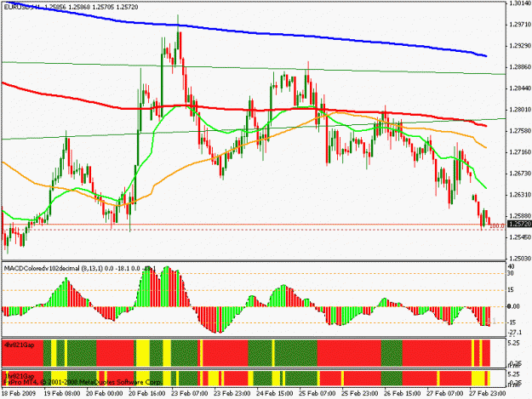Click the 1.26730 price axis label

(x=519, y=174)
